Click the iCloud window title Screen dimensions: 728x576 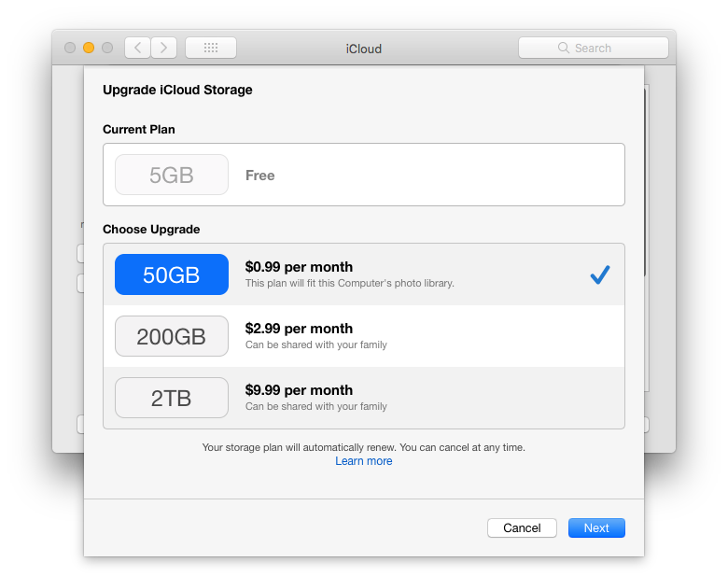(364, 49)
